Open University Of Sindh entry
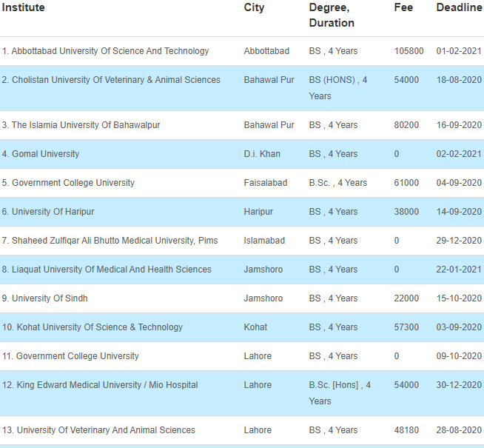Viewport: 484px width, 448px height. 44,298
